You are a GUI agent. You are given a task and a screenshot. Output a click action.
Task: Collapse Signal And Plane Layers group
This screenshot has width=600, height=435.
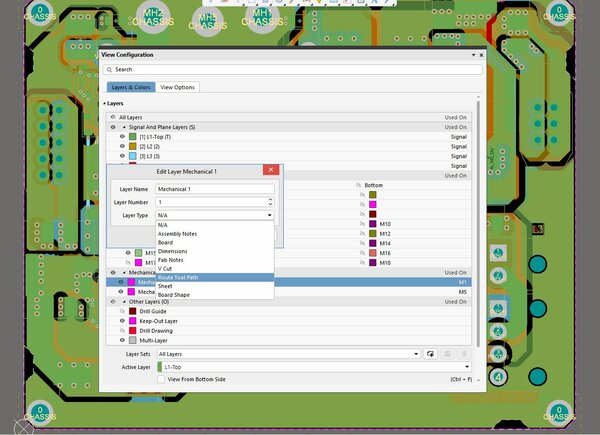(x=124, y=127)
